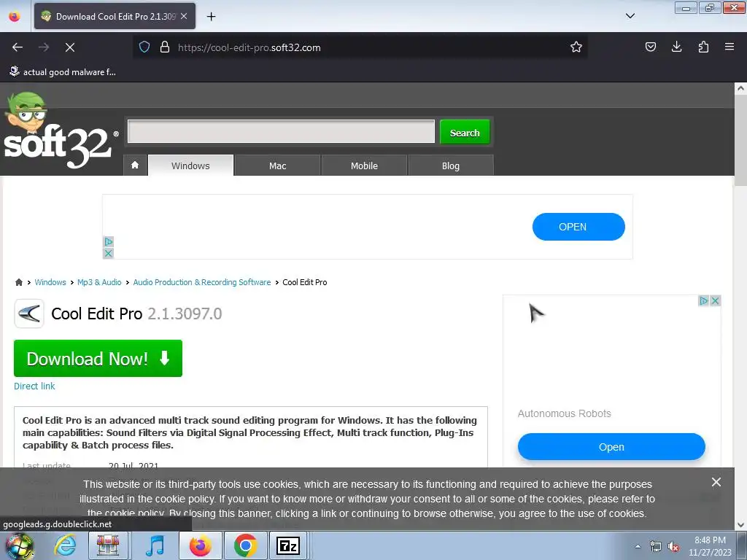747x560 pixels.
Task: Switch to Firefox in taskbar
Action: pos(201,545)
